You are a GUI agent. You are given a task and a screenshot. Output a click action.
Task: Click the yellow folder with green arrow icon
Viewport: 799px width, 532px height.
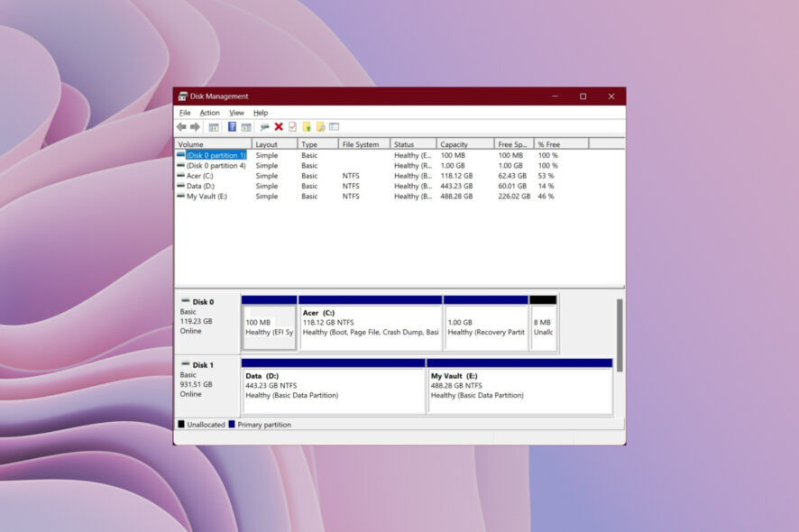coord(307,127)
